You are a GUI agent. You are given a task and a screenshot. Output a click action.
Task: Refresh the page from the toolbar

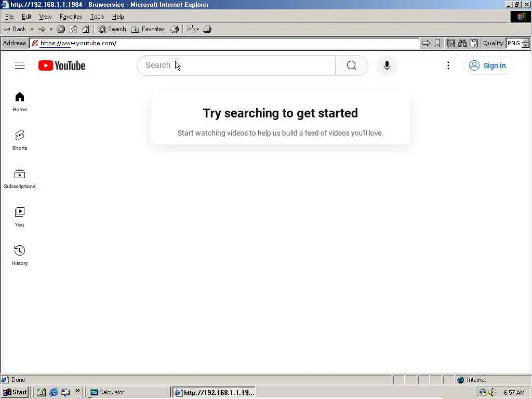tap(73, 29)
